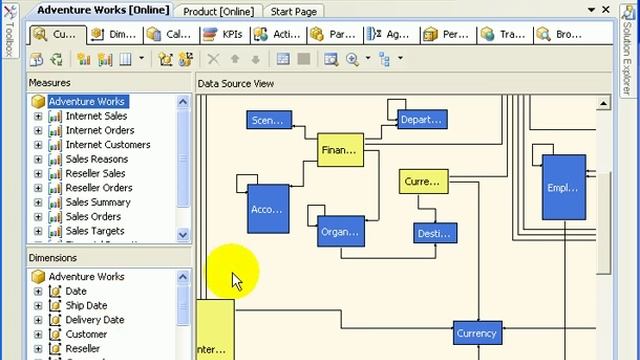Click the Zoom magnifier toolbar icon

[x=352, y=59]
